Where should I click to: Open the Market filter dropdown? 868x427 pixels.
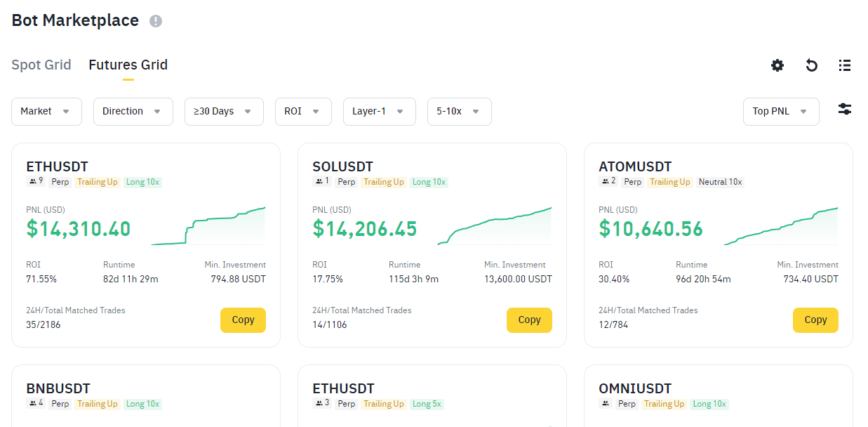(x=46, y=112)
